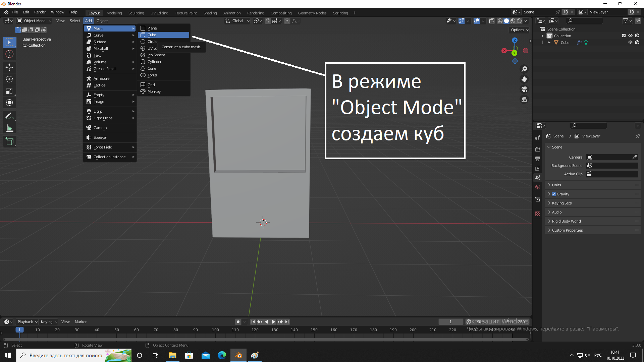The height and width of the screenshot is (362, 644).
Task: Hide Cube in viewport via eye icon
Action: 630,42
